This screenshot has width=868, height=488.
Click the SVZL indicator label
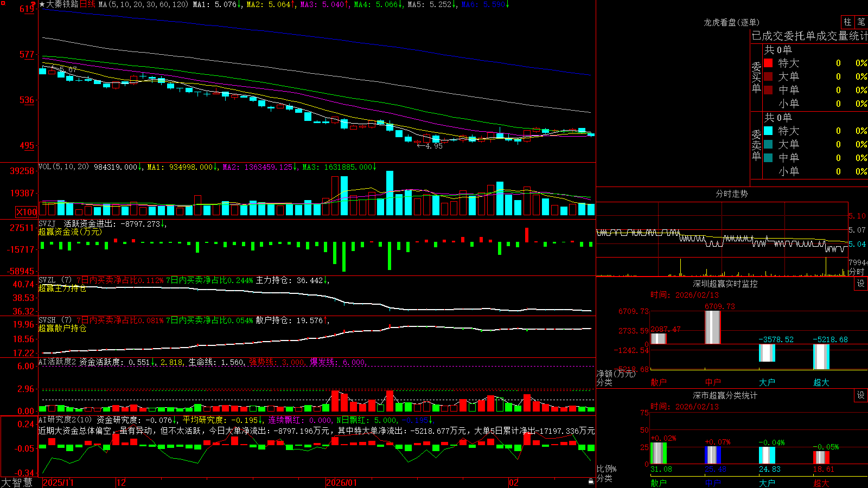[47, 280]
